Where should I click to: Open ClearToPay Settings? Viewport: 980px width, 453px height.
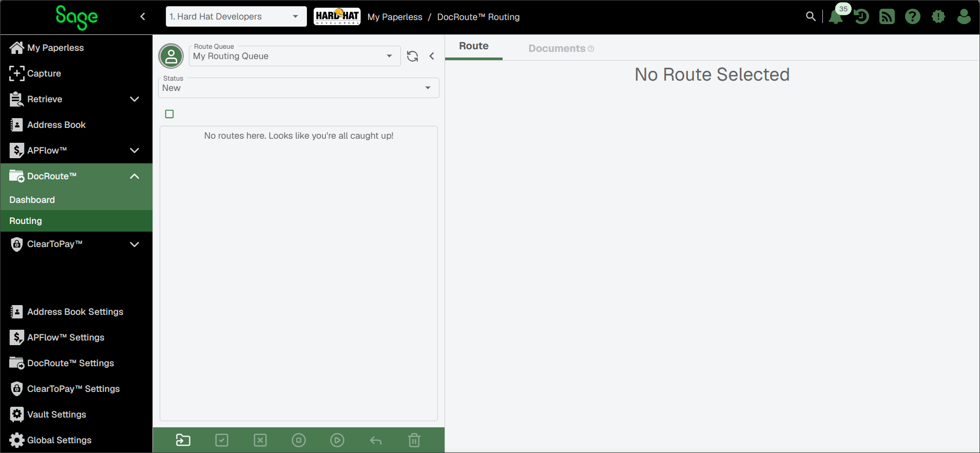tap(76, 389)
